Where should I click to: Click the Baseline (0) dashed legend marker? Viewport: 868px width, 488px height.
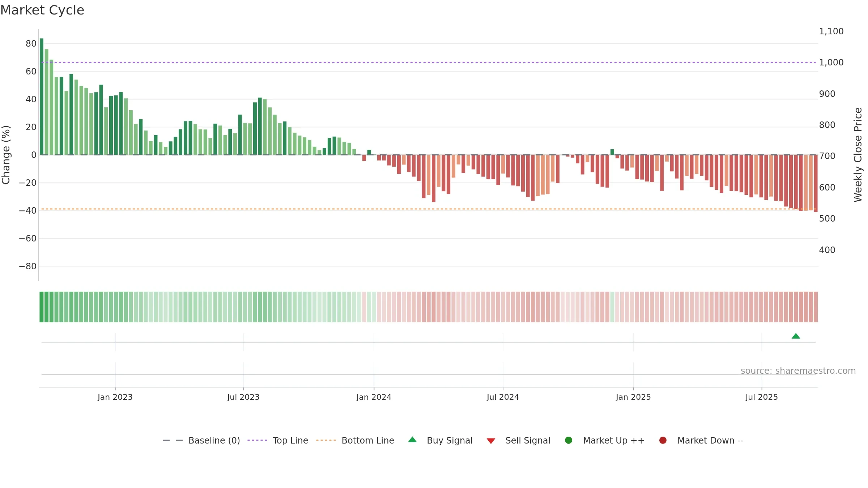tap(173, 440)
